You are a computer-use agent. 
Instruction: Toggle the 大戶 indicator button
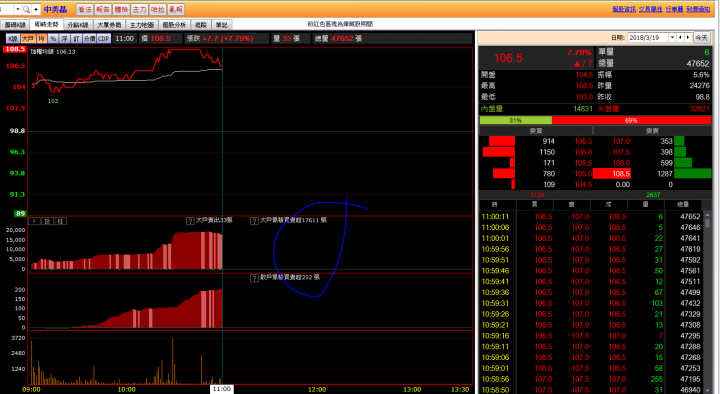point(28,39)
